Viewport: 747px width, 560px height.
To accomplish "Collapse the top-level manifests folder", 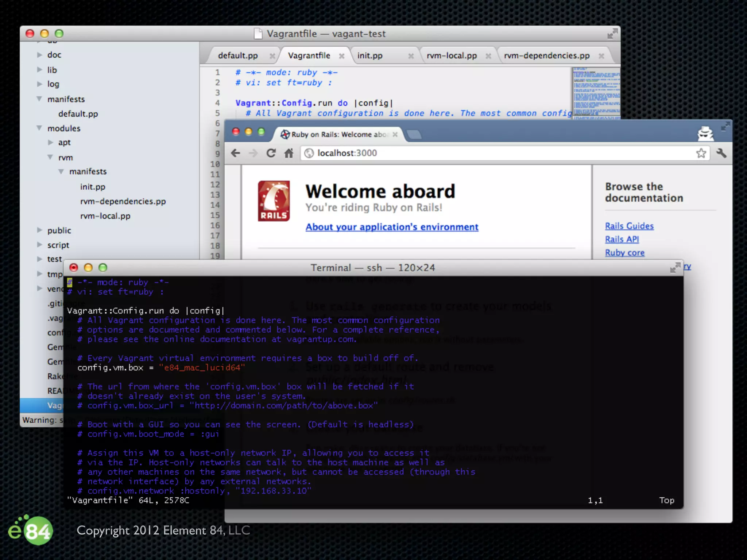I will click(39, 99).
